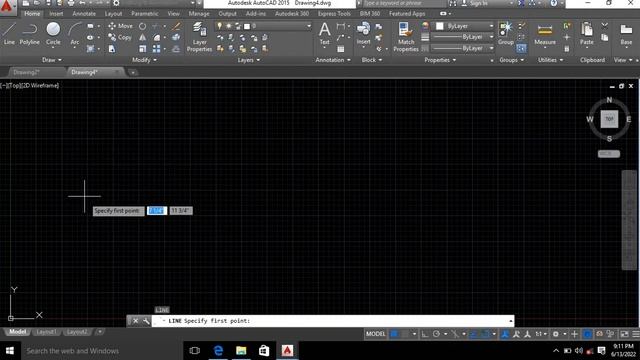Toggle Clean Screen in status bar

(624, 334)
